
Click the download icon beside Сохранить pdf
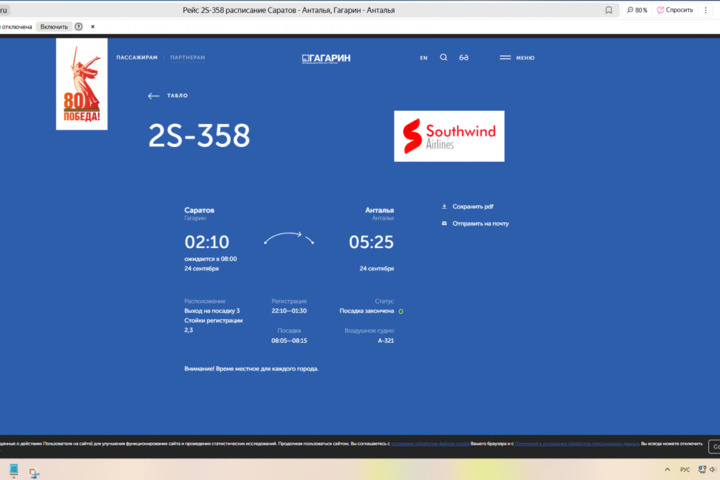tap(444, 206)
